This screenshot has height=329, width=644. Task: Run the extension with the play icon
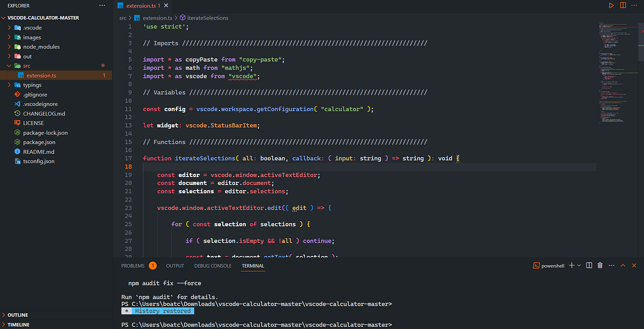click(x=611, y=5)
